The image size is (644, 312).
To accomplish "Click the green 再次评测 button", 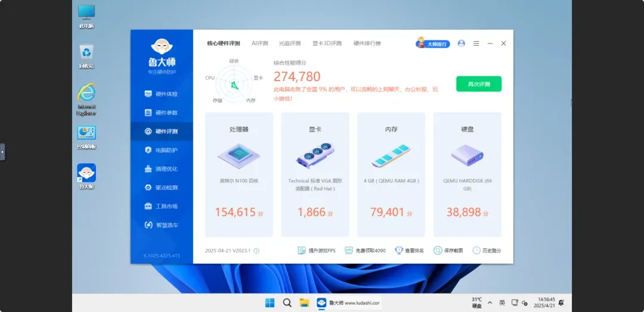I will pyautogui.click(x=478, y=84).
